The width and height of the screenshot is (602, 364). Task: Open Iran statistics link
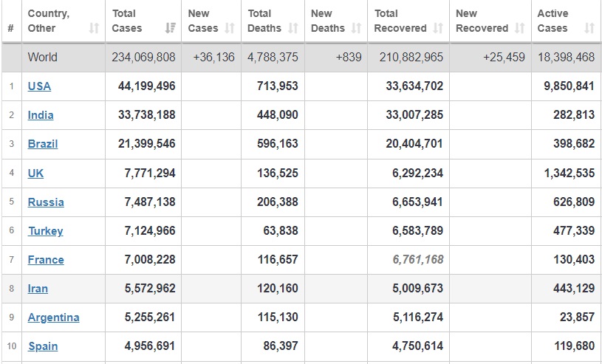click(38, 289)
